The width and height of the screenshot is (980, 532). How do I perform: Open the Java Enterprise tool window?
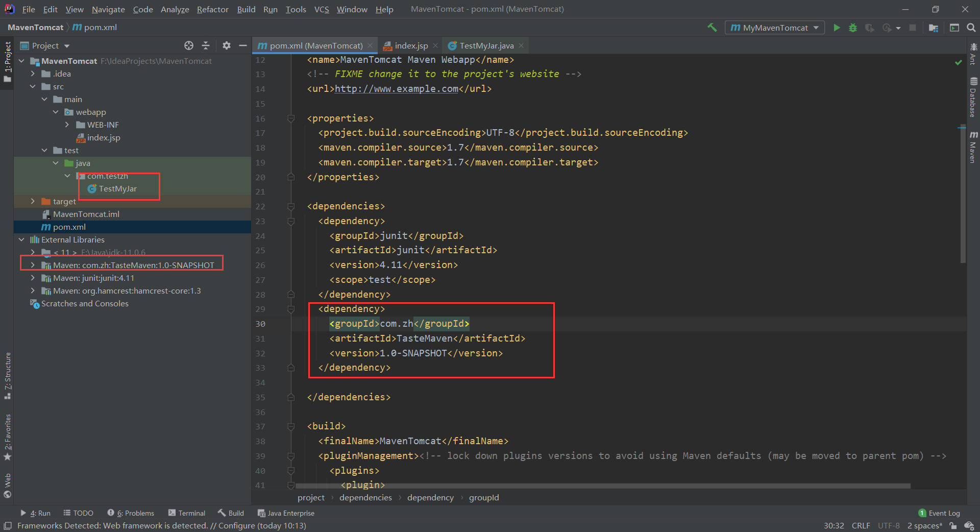click(x=286, y=513)
